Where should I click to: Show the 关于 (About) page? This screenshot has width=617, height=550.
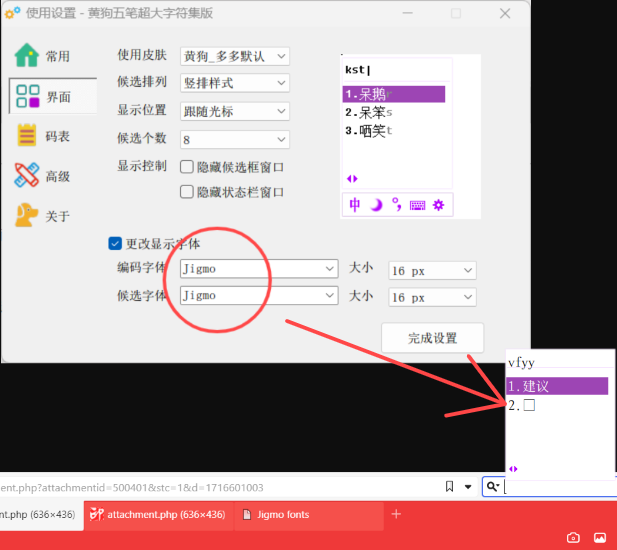click(x=45, y=215)
